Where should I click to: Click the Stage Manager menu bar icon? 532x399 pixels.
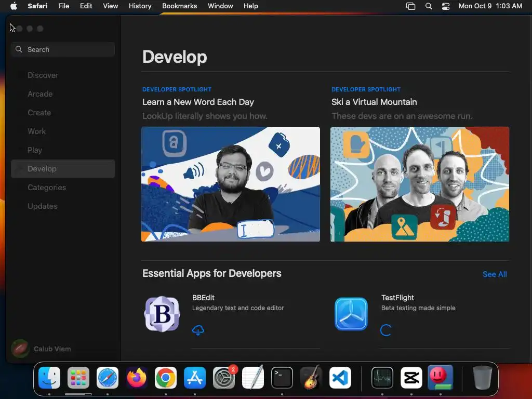[x=410, y=6]
